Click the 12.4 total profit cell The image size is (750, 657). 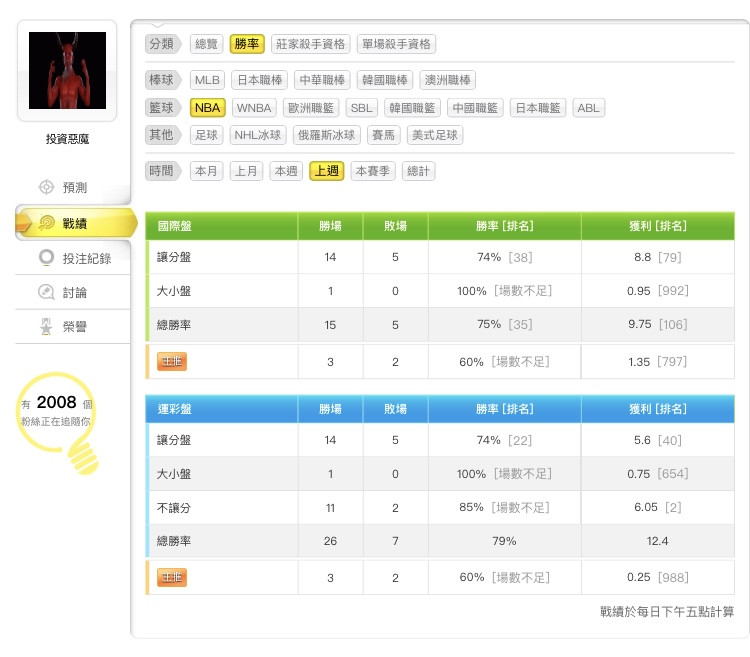coord(657,541)
